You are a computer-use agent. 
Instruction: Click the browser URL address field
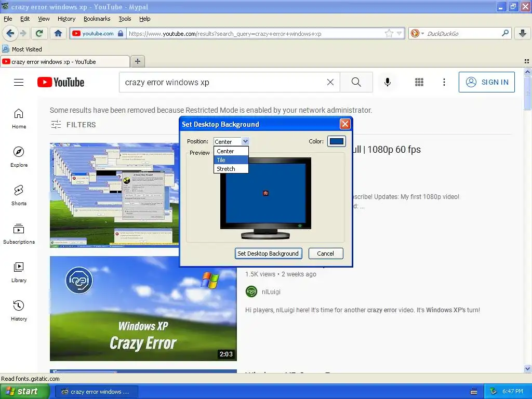click(255, 33)
